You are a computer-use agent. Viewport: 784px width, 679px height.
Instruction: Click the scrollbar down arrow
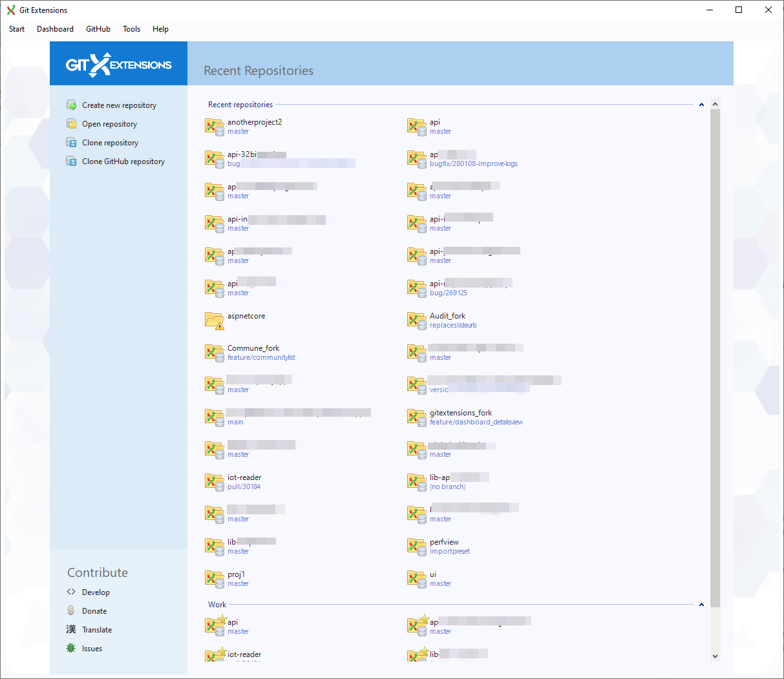pos(715,656)
